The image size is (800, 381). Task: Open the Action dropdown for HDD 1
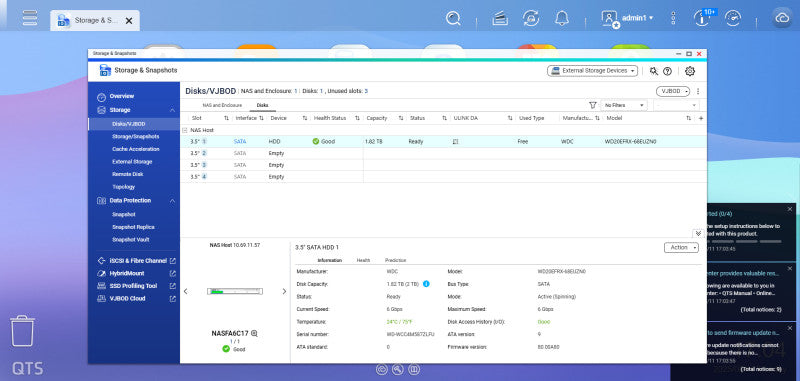pyautogui.click(x=682, y=247)
